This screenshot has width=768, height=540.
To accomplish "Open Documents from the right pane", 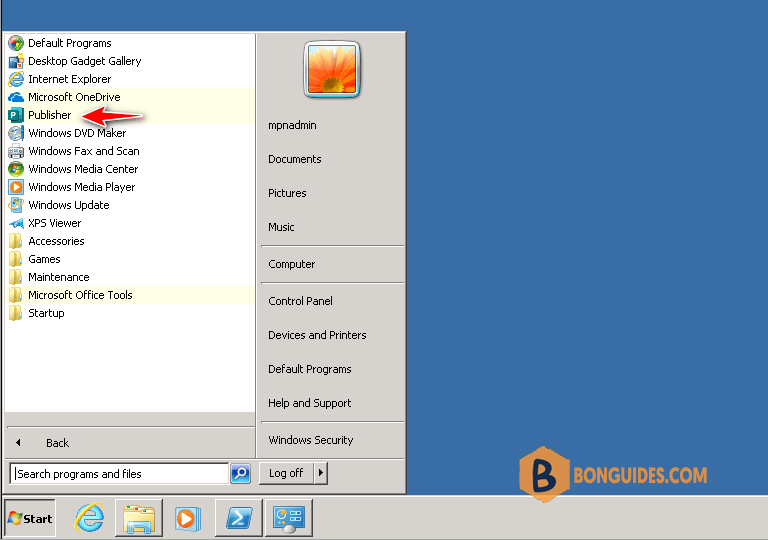I will 332,159.
